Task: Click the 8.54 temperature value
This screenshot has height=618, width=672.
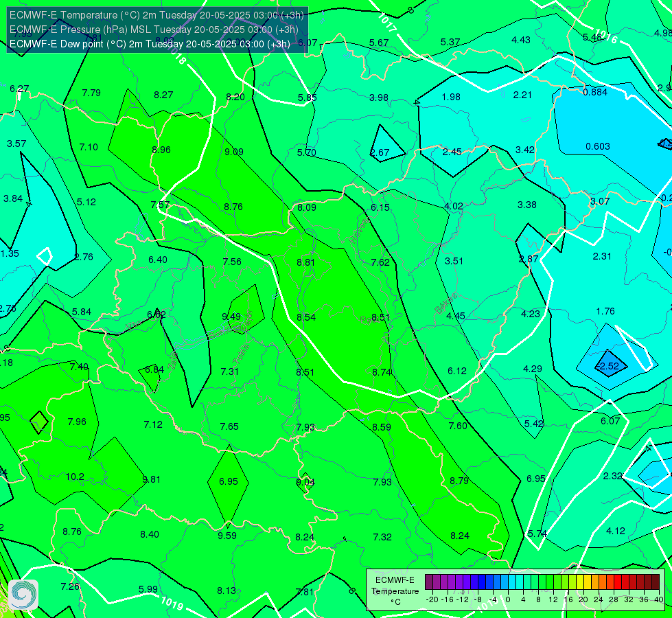Action: [306, 317]
